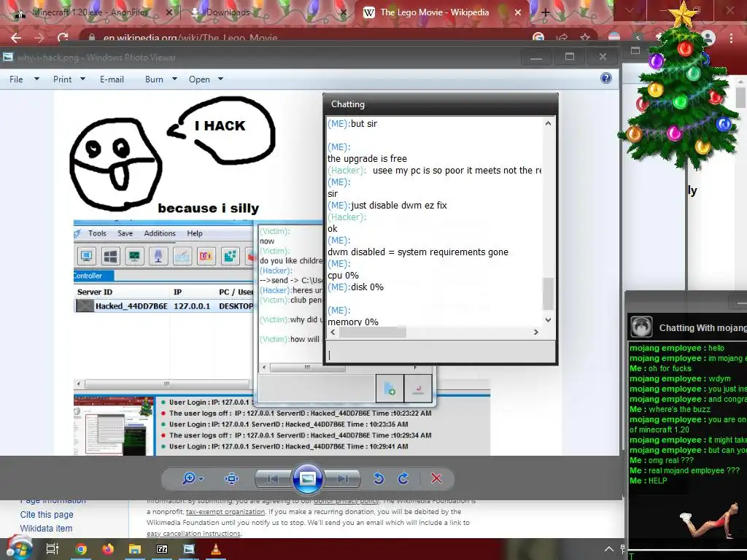Open the Print menu dropdown
Image resolution: width=747 pixels, height=560 pixels.
click(69, 79)
